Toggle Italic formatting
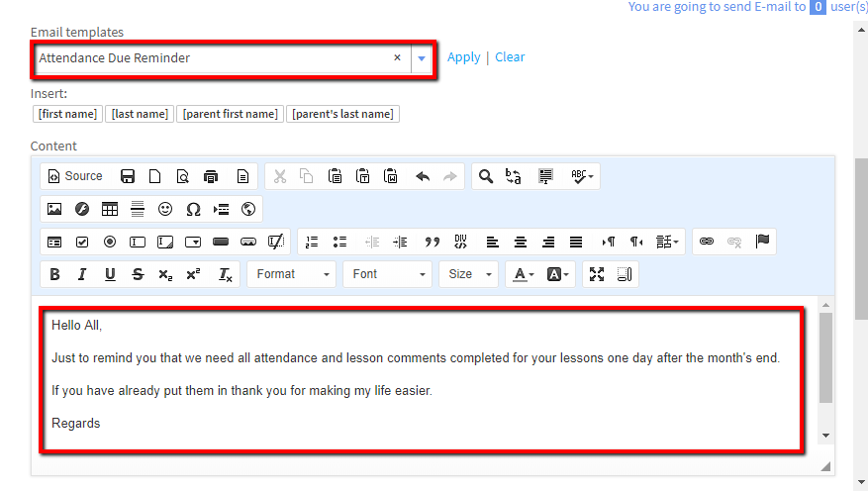 (82, 274)
